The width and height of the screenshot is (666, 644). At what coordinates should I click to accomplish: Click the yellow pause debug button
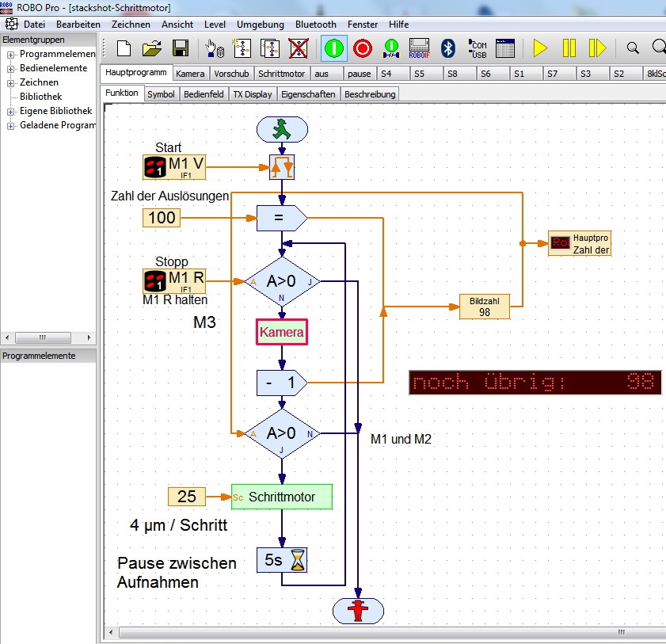pyautogui.click(x=569, y=48)
